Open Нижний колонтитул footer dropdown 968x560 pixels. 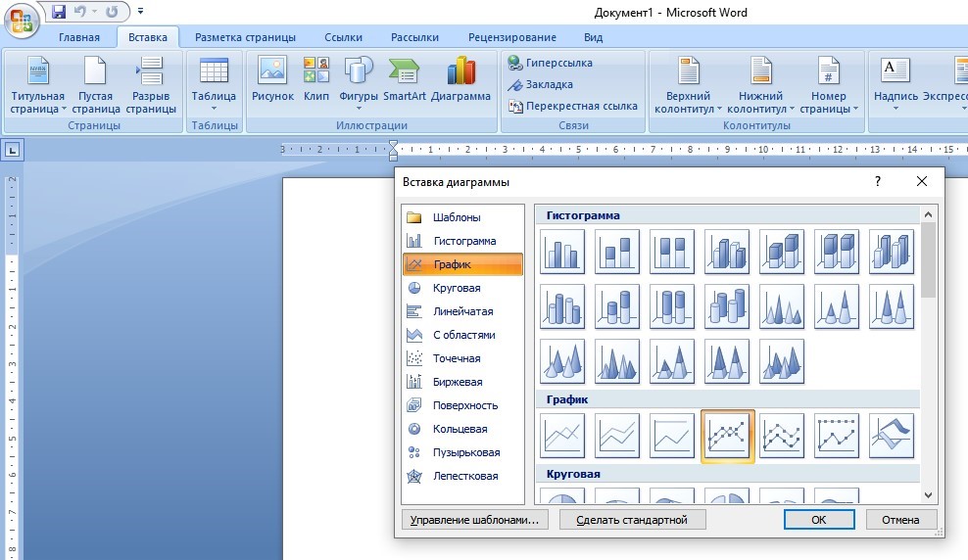760,85
